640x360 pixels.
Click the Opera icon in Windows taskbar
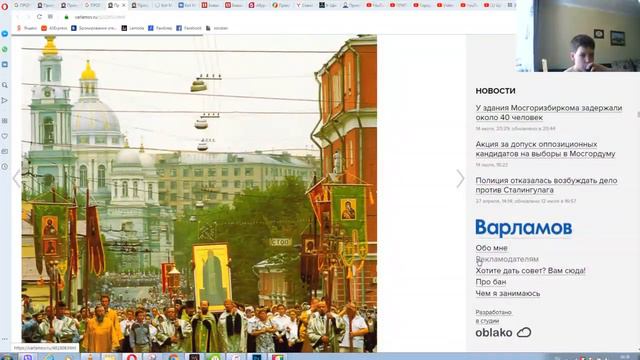tap(131, 357)
